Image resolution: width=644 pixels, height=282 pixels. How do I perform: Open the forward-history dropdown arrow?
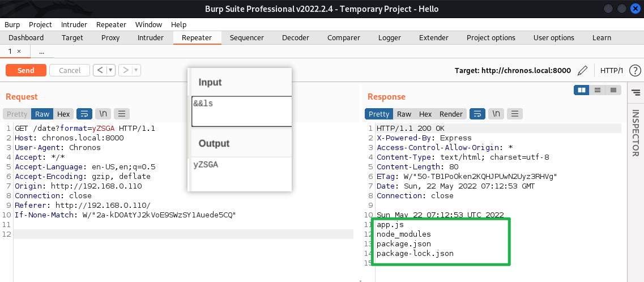136,70
